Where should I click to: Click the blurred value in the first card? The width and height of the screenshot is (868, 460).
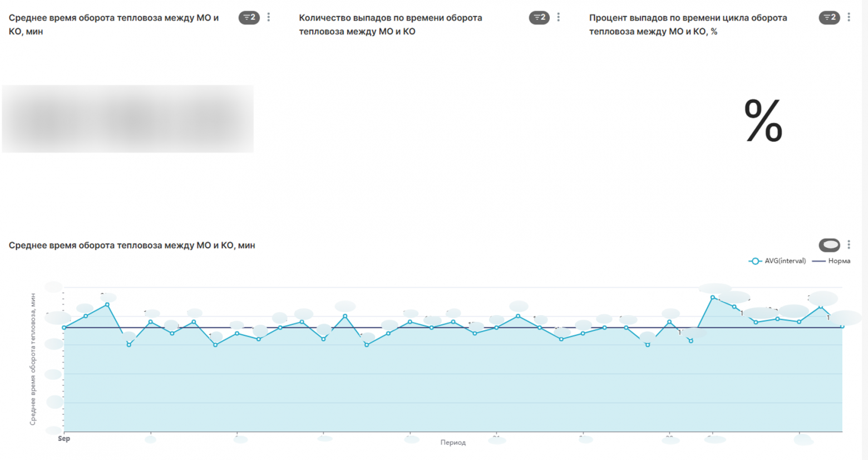point(128,119)
